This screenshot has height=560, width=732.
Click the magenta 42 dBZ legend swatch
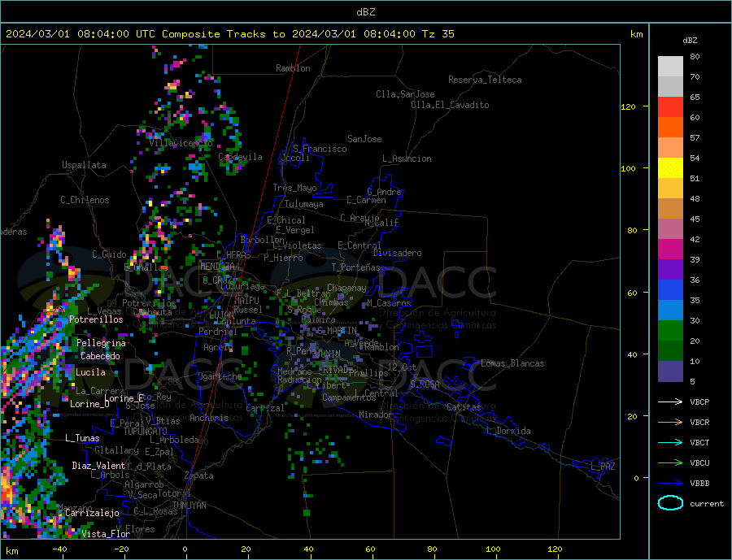point(670,250)
